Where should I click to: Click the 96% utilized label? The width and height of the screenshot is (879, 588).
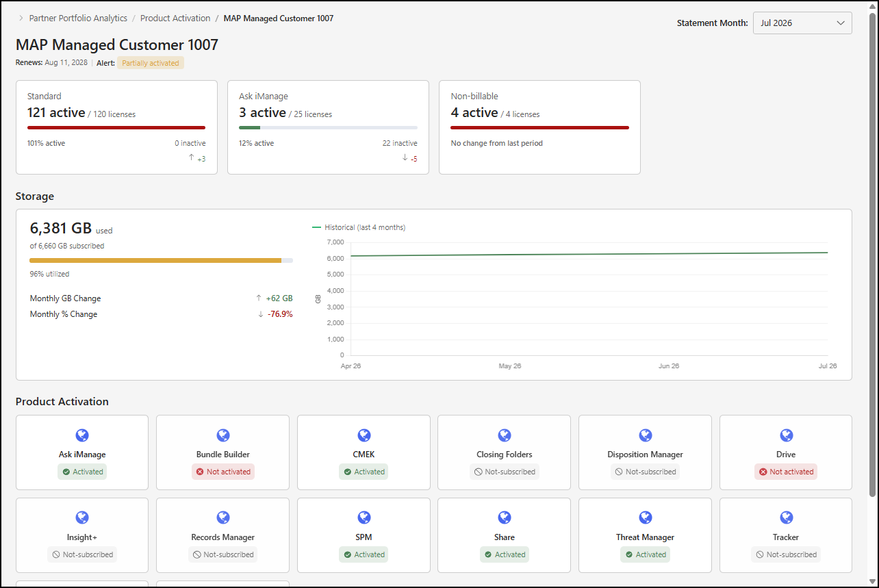pyautogui.click(x=49, y=274)
